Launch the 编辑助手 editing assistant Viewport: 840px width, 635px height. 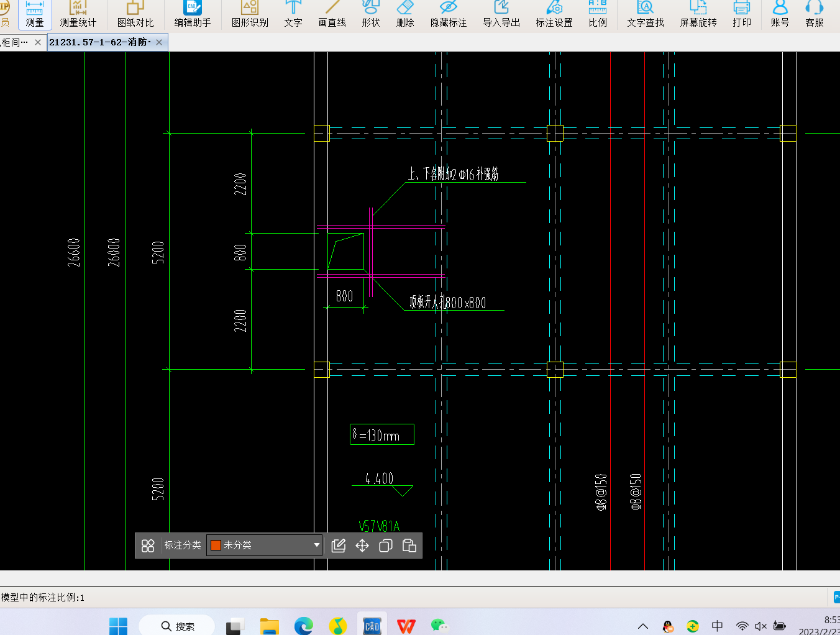tap(193, 14)
